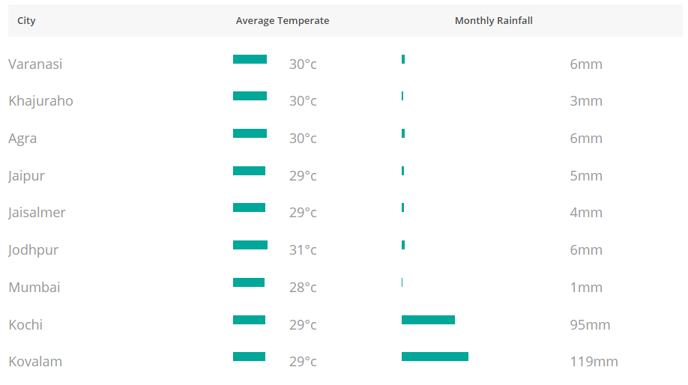Click Varanasi's temperature bar
The image size is (688, 385).
coord(250,59)
